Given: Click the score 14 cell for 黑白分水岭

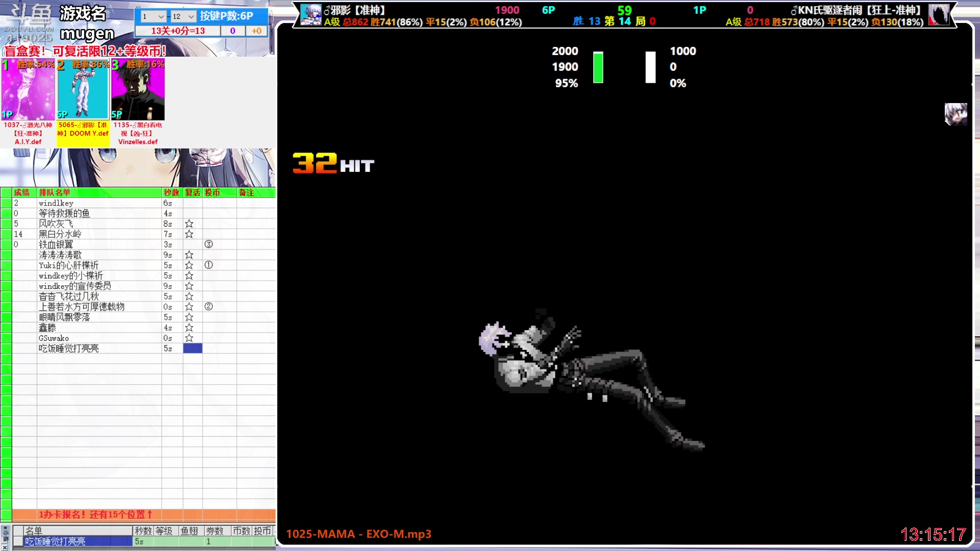Looking at the screenshot, I should pyautogui.click(x=24, y=234).
